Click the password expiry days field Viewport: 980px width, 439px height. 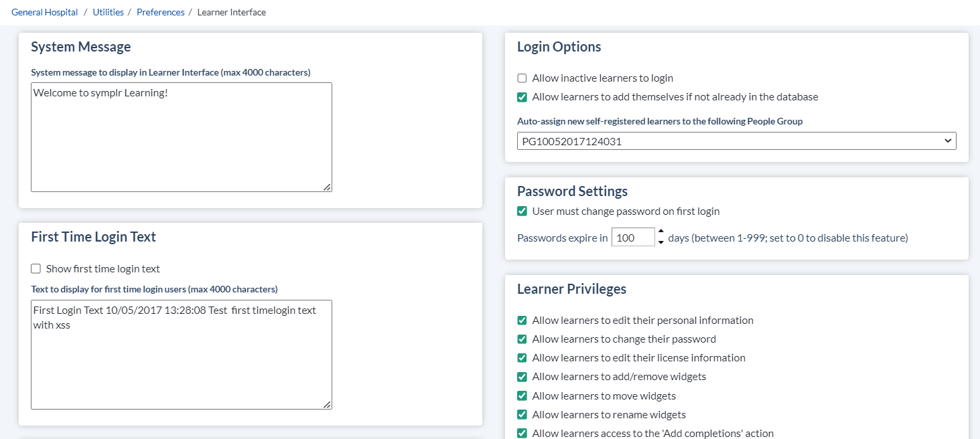[x=632, y=238]
